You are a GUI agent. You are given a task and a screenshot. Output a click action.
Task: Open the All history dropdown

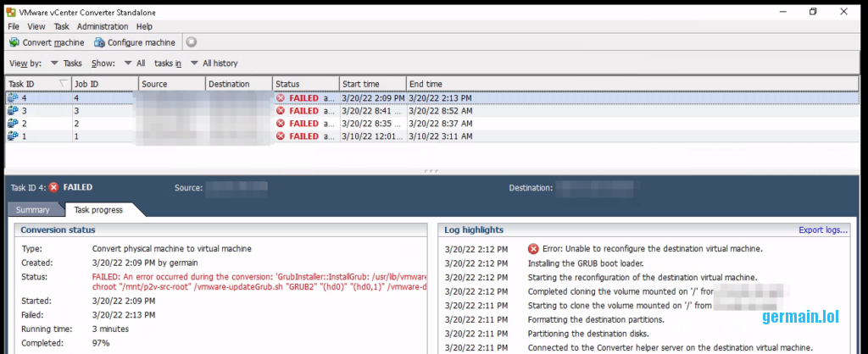pyautogui.click(x=214, y=64)
